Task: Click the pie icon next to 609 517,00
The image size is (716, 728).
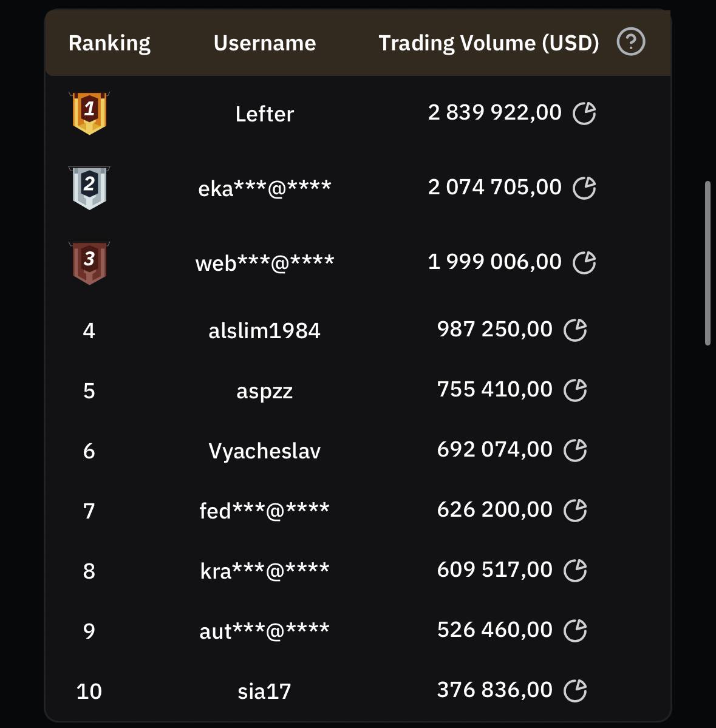Action: (575, 570)
